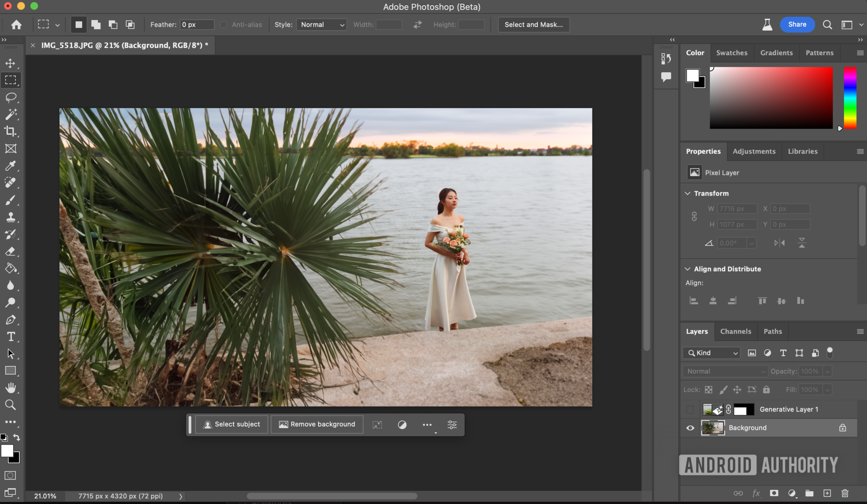
Task: Open the Swatches tab
Action: (732, 53)
